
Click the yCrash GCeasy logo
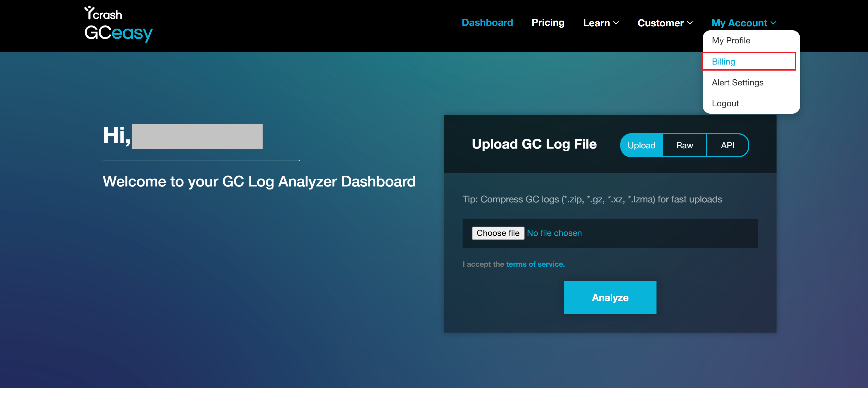(118, 24)
